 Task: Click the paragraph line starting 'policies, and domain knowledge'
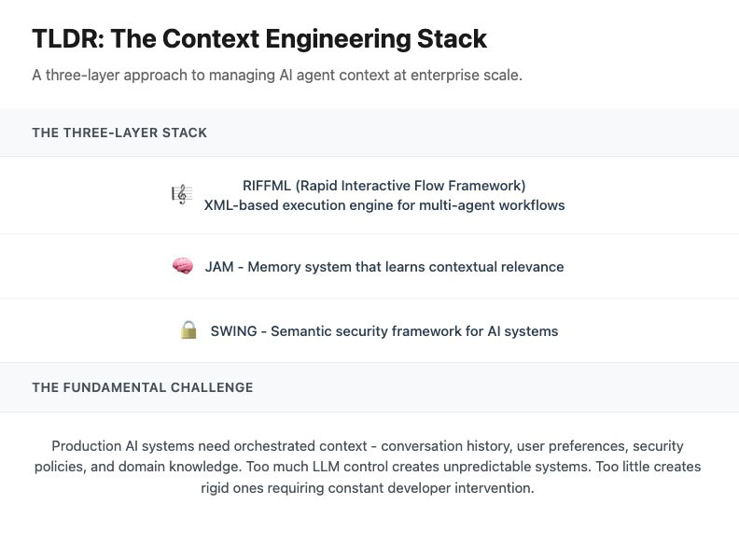[x=368, y=467]
